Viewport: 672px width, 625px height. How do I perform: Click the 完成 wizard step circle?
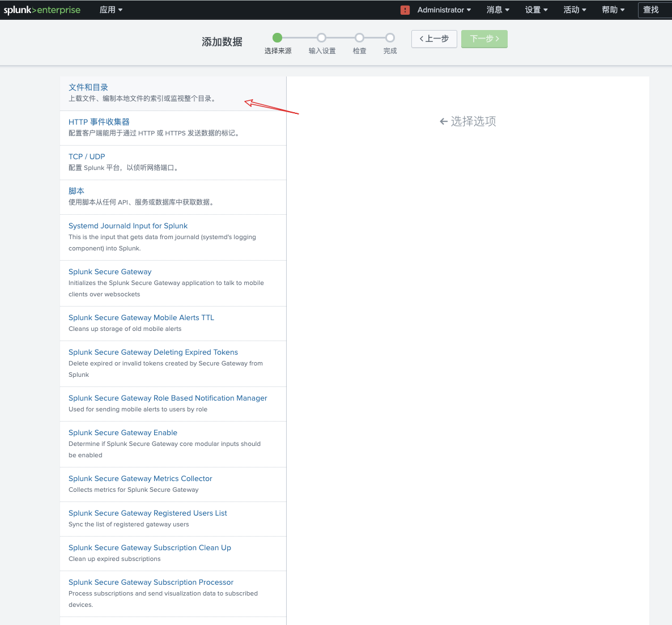[390, 38]
